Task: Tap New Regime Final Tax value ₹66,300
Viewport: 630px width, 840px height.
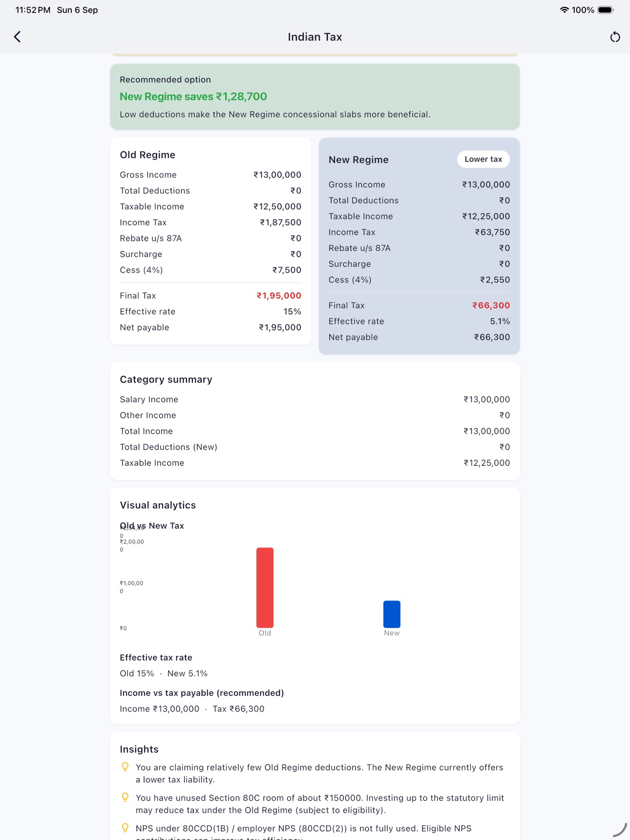Action: click(x=491, y=305)
